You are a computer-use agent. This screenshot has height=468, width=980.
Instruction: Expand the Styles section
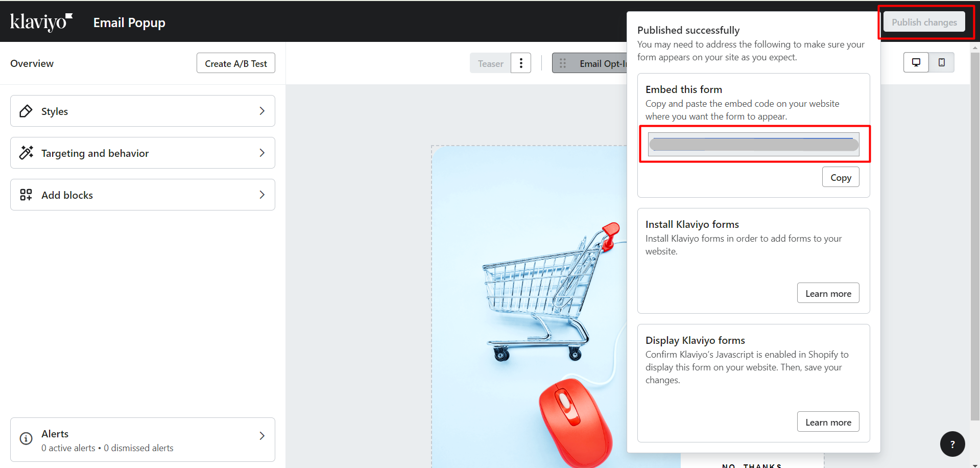coord(262,111)
